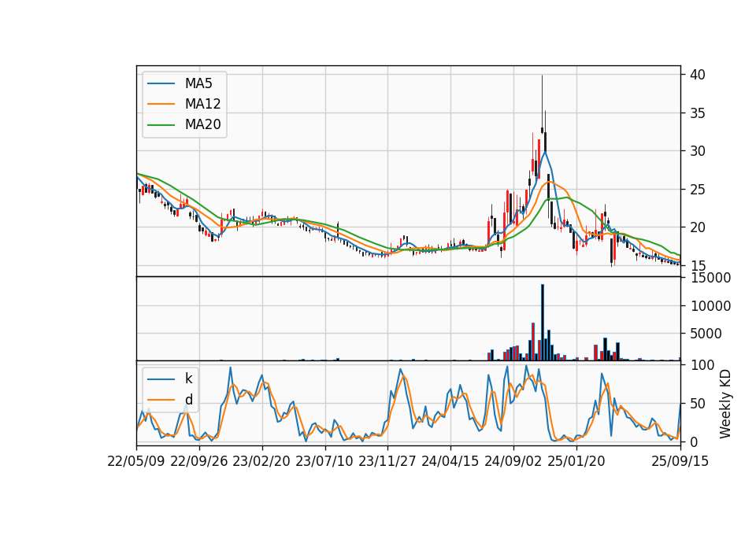
Task: Click the volume axis label 5000
Action: (706, 334)
